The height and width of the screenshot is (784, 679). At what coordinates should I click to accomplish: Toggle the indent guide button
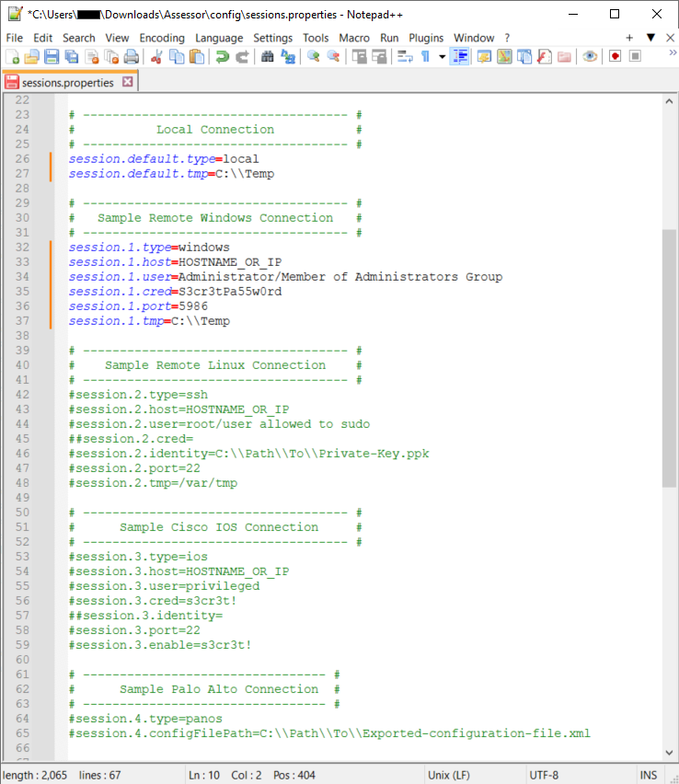[x=460, y=57]
